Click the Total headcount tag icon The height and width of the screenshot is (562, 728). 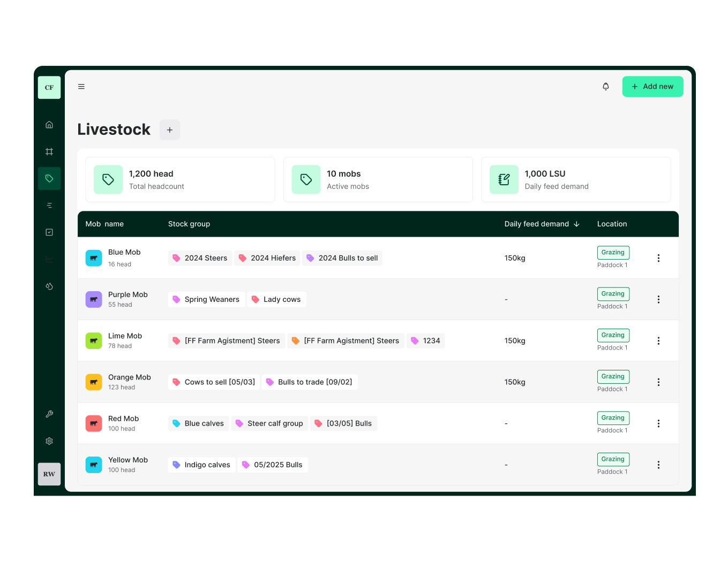pos(108,179)
